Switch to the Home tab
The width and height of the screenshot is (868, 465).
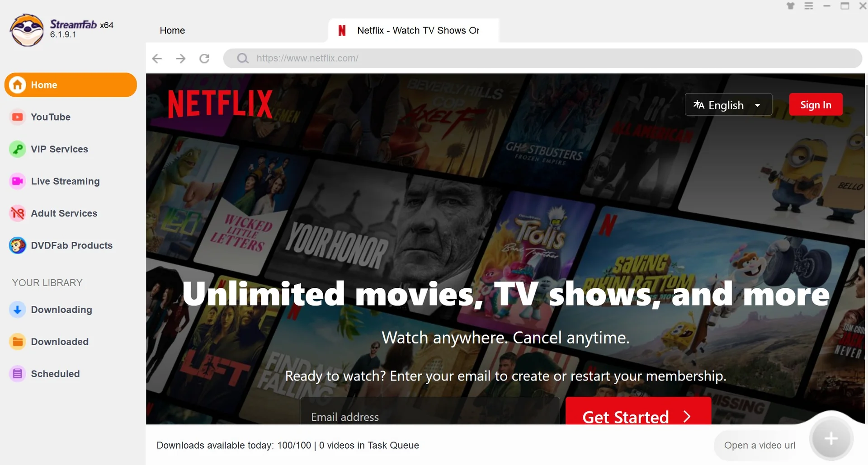tap(172, 30)
